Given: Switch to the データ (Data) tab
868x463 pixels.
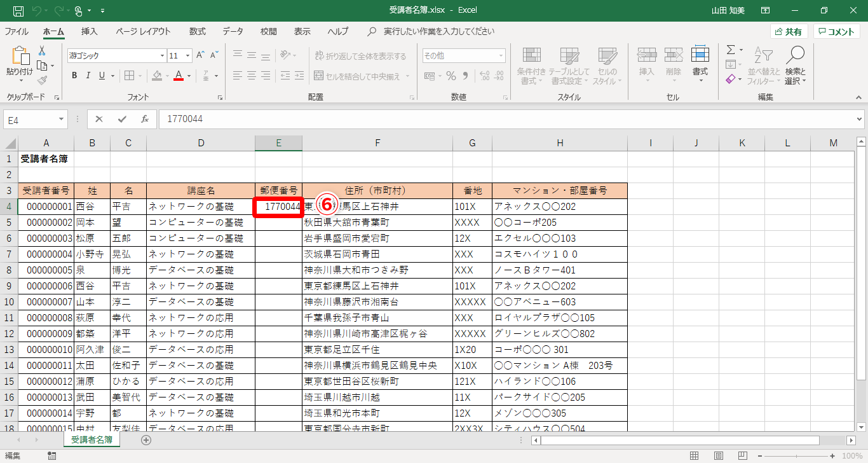Looking at the screenshot, I should pos(233,31).
